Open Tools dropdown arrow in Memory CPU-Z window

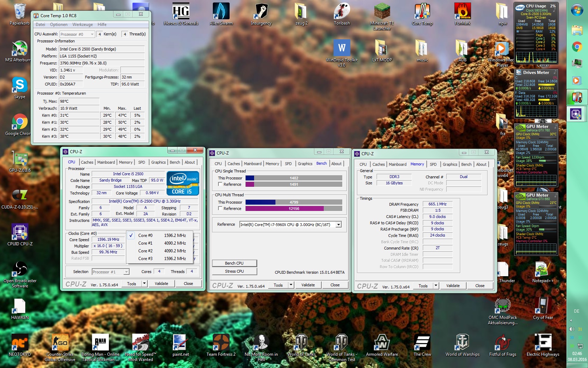click(x=436, y=286)
